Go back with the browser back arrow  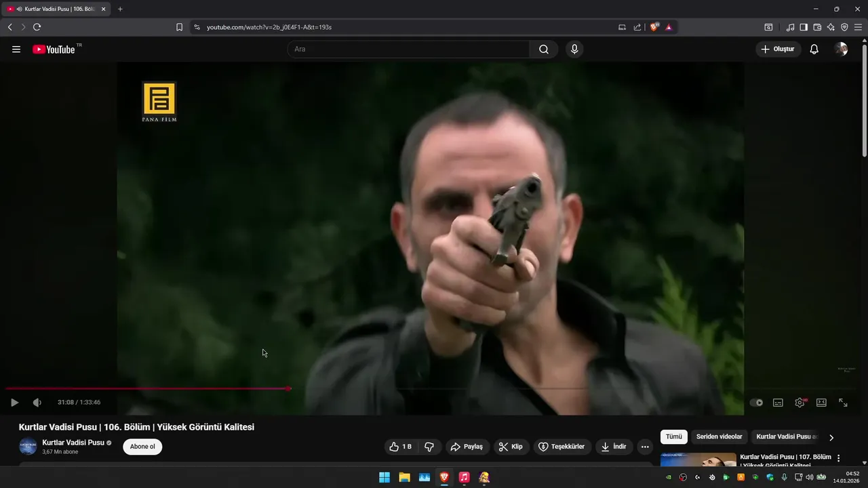10,27
